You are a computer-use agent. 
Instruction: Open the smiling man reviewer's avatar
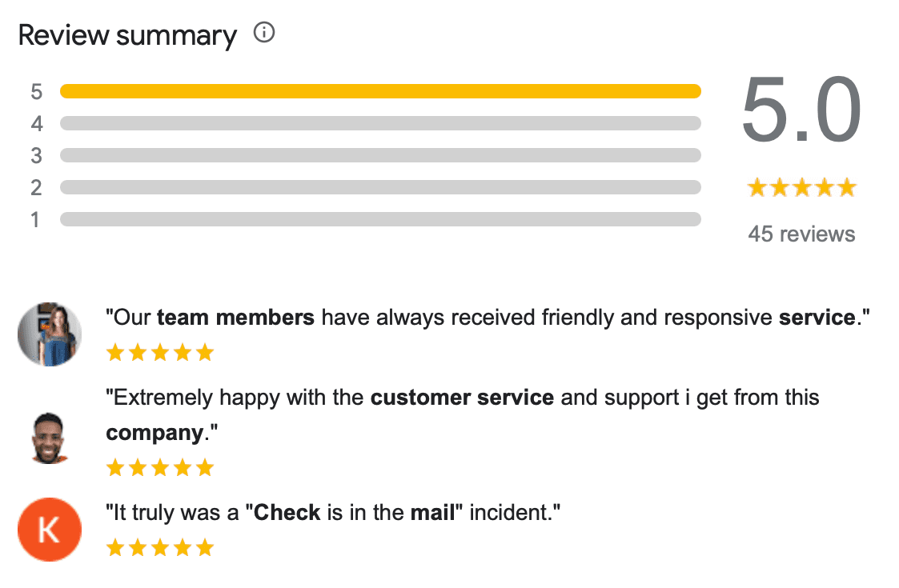coord(50,438)
